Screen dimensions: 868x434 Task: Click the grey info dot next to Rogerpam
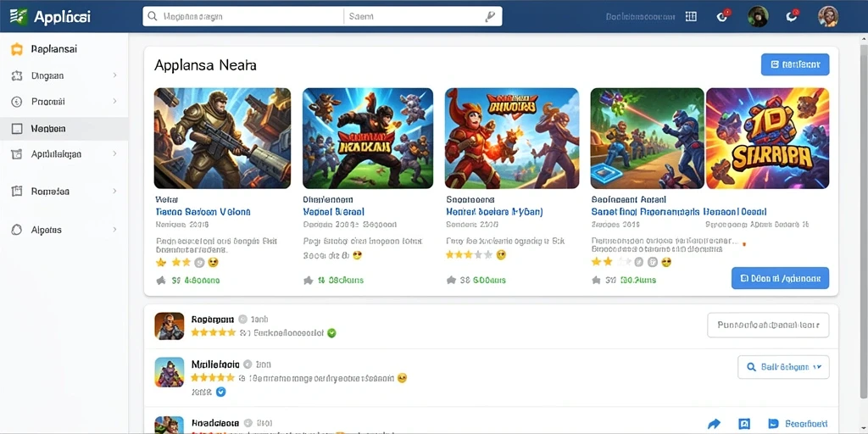pos(242,320)
